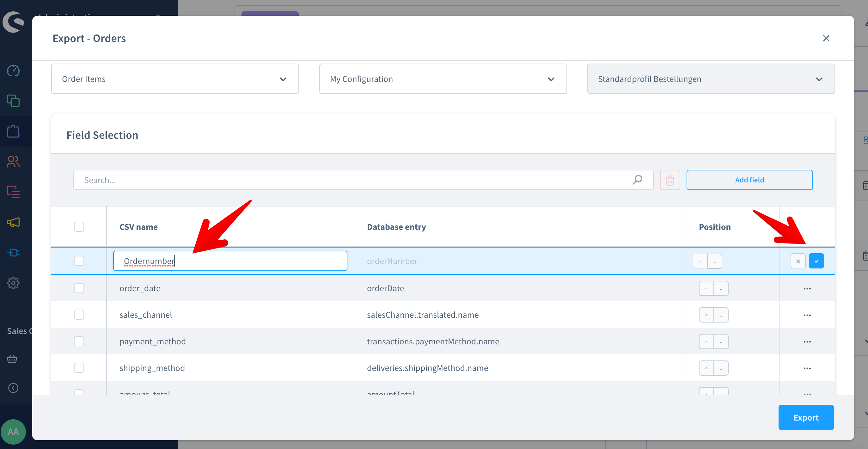Open the AA user avatar
Screen dimensions: 868x449
(13, 432)
